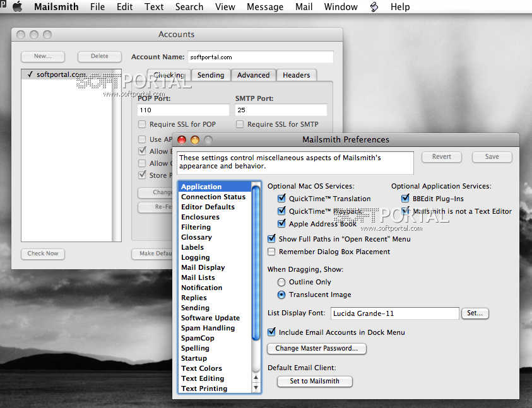Toggle Show Full Paths in Open Recent
Screen dimensions: 532x408
coord(271,239)
